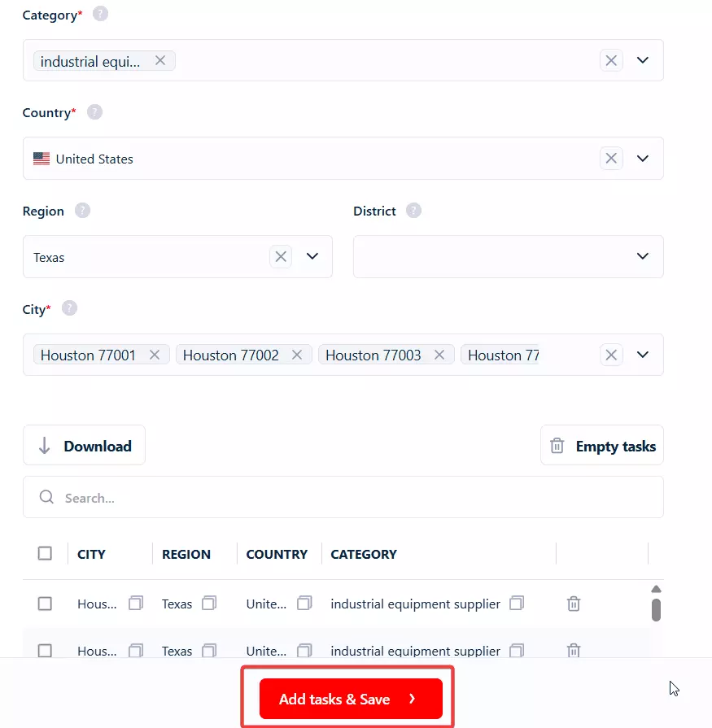Open the Country dropdown chevron

click(x=642, y=158)
